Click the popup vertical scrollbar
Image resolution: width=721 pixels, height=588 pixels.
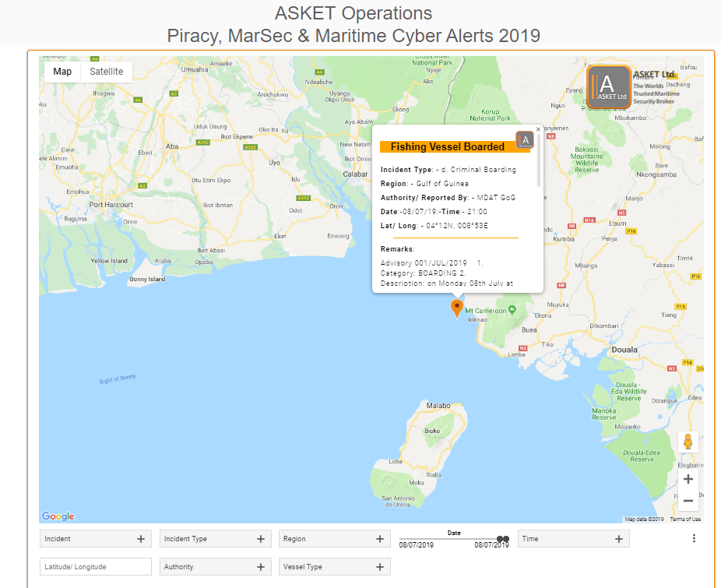pos(539,161)
